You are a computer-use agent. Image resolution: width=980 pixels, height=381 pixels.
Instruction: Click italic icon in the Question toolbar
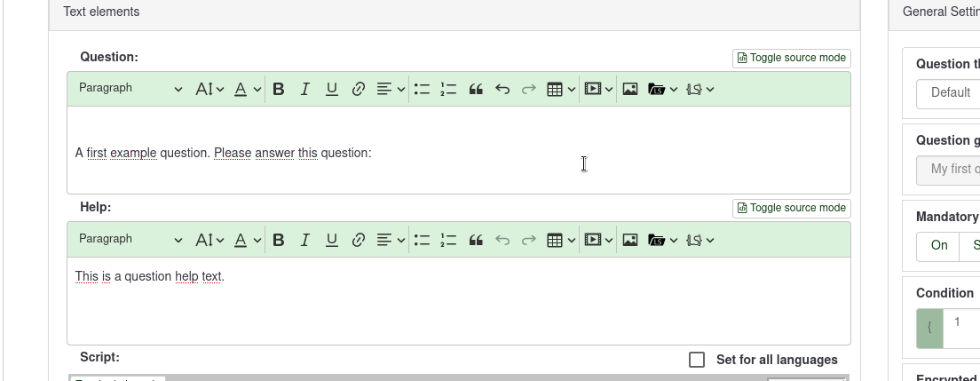305,89
